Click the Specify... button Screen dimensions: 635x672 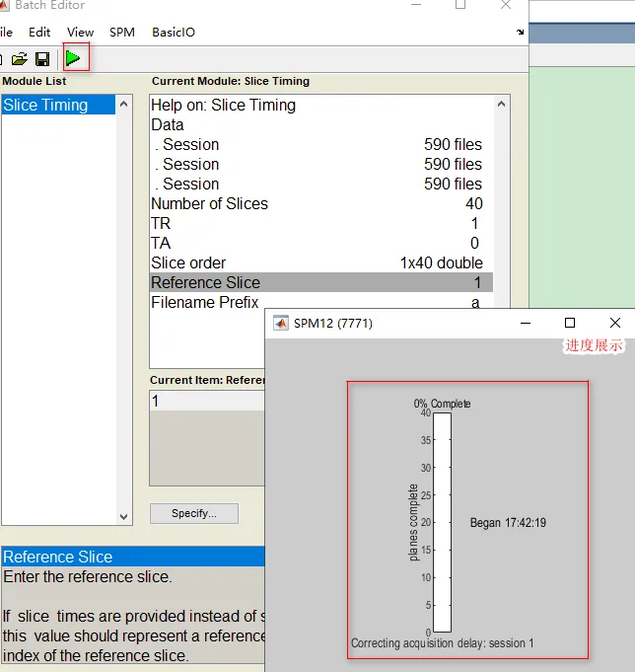[x=194, y=513]
